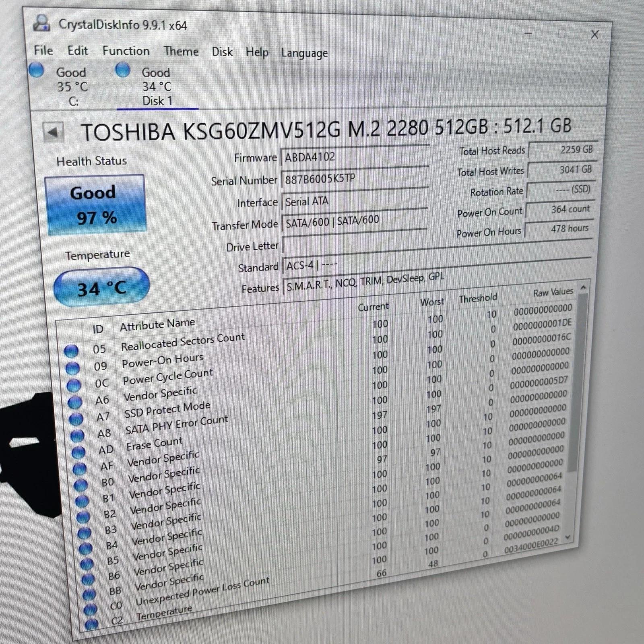Click the status circle for Unexpected Power Loss Count
The width and height of the screenshot is (644, 644).
pyautogui.click(x=90, y=609)
